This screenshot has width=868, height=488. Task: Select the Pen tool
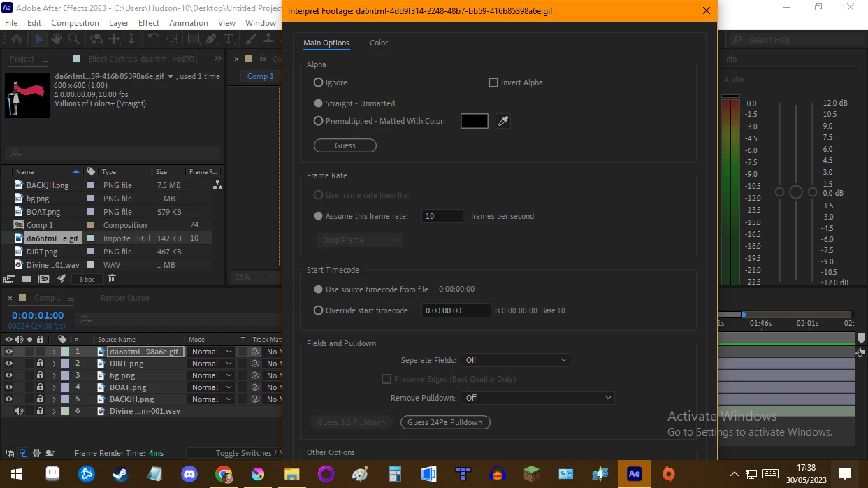(212, 39)
